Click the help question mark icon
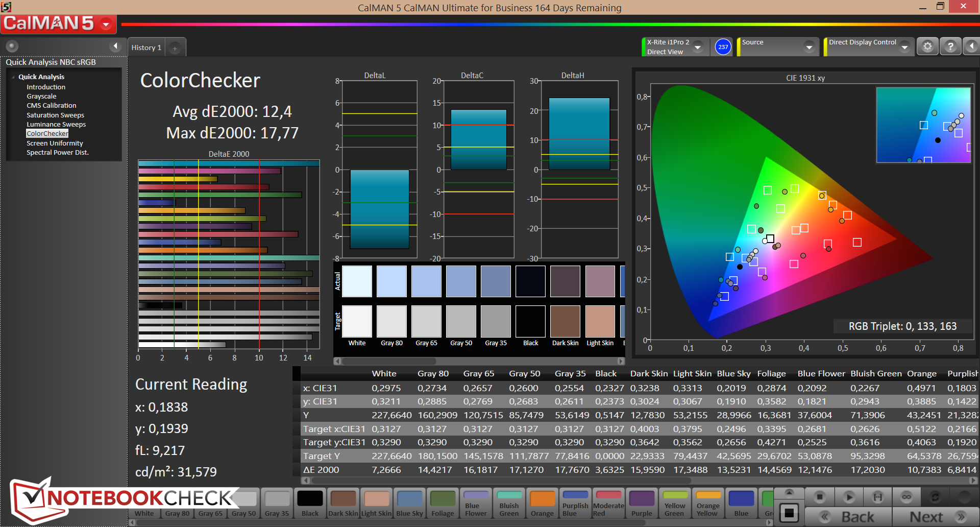This screenshot has width=980, height=527. pos(950,46)
